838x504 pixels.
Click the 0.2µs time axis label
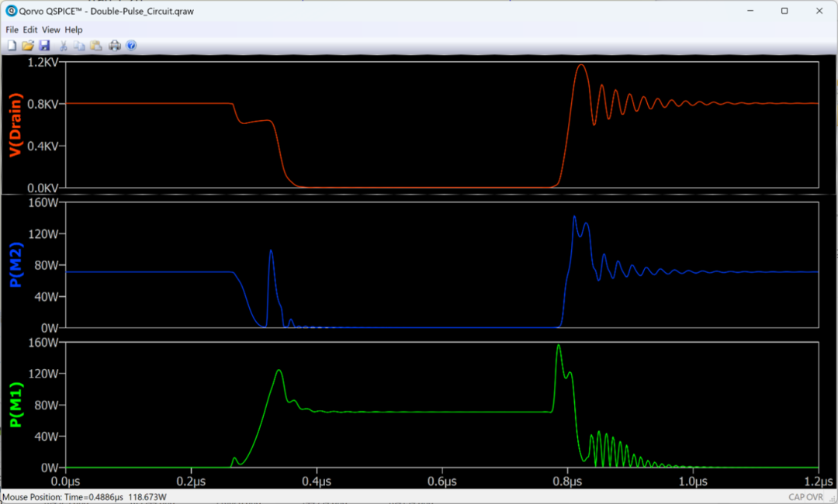pos(192,481)
